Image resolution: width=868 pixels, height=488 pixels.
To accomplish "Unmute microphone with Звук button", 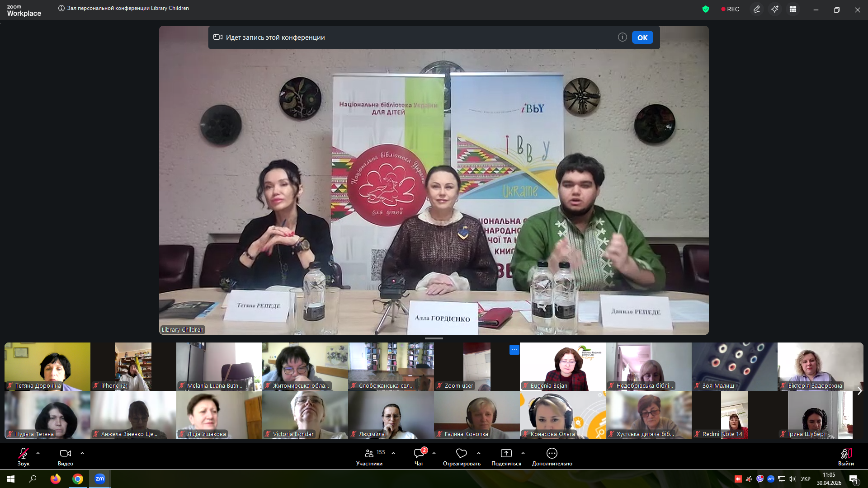I will tap(24, 456).
